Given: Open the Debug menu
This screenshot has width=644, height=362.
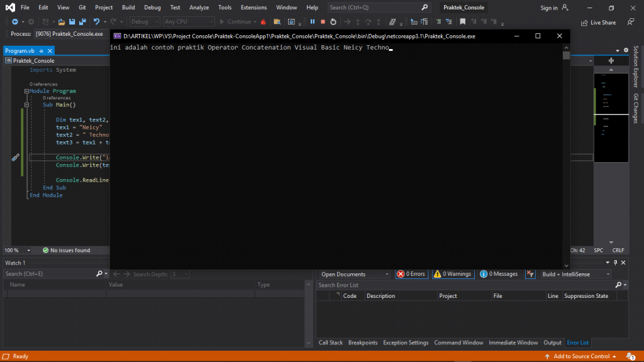Looking at the screenshot, I should 151,8.
